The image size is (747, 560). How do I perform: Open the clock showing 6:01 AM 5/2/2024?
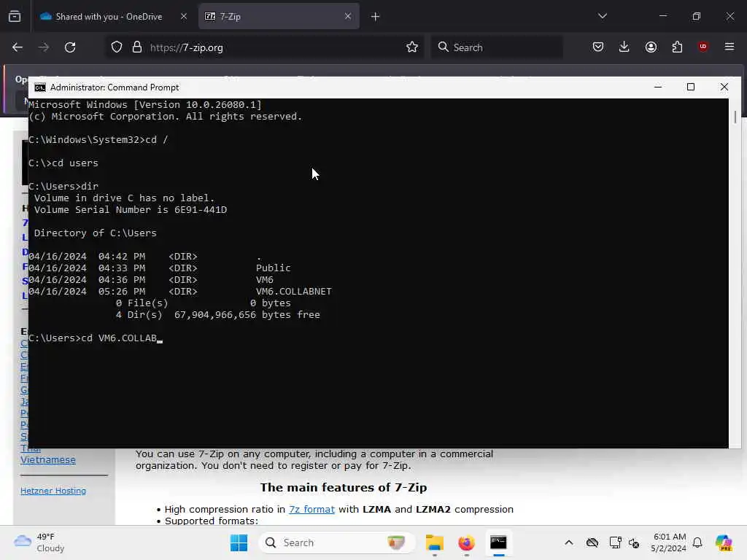(x=669, y=542)
